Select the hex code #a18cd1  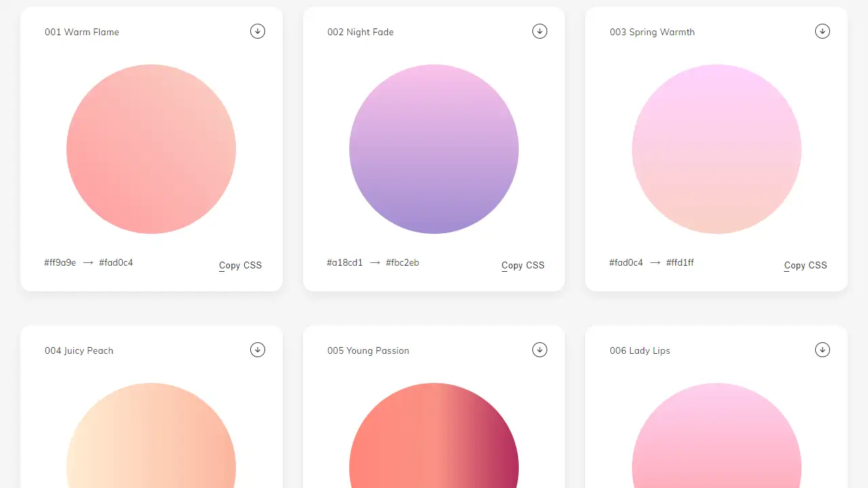pyautogui.click(x=344, y=262)
